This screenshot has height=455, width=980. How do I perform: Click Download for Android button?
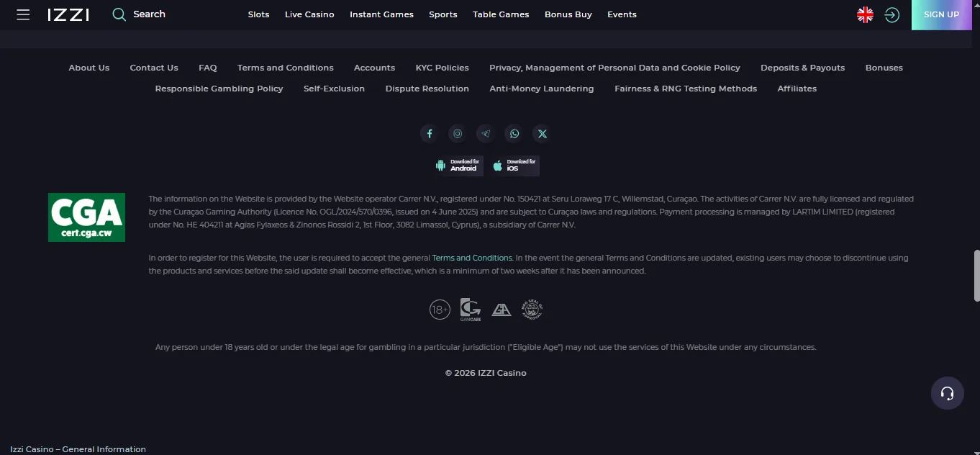tap(458, 166)
